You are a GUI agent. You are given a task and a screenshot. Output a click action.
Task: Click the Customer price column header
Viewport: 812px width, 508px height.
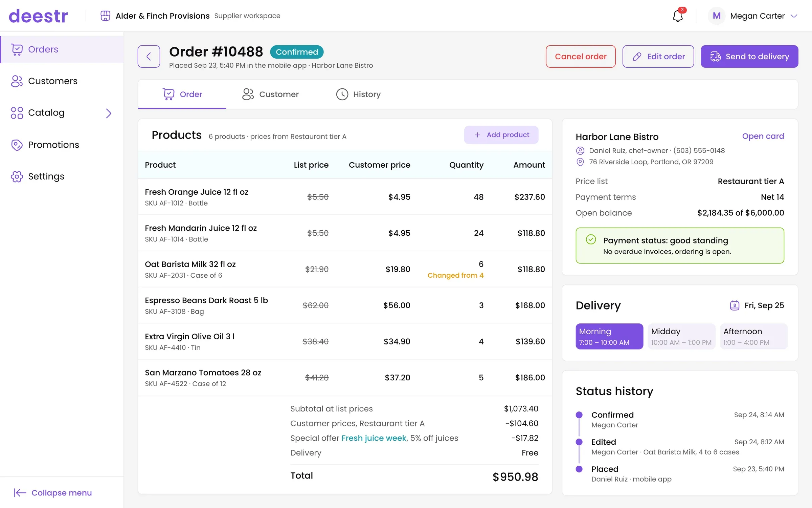coord(379,165)
